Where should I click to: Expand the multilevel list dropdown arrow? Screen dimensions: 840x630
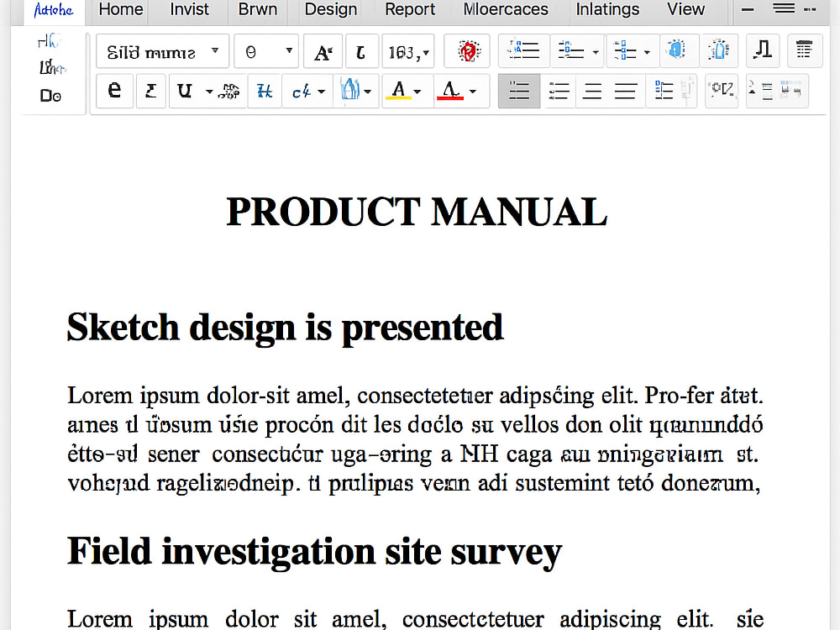(647, 52)
